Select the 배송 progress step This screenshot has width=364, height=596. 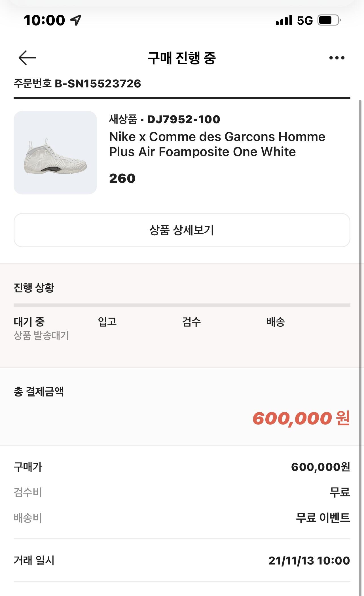(x=276, y=322)
